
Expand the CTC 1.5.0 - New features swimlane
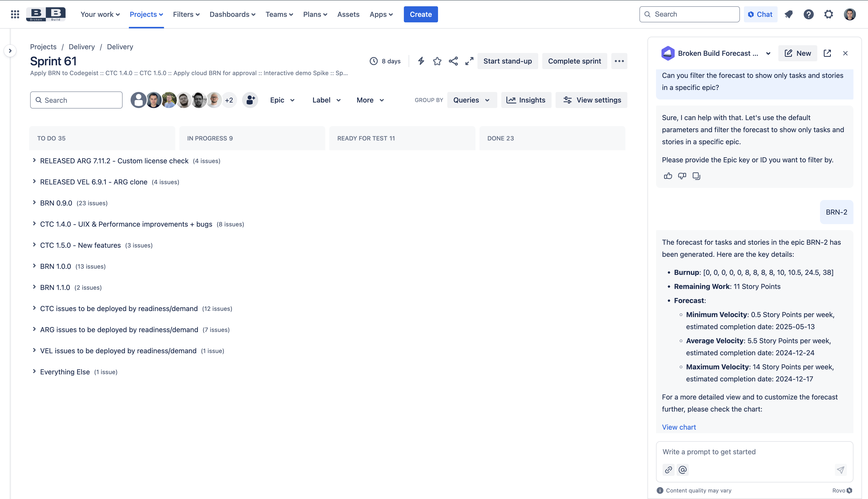pos(34,245)
